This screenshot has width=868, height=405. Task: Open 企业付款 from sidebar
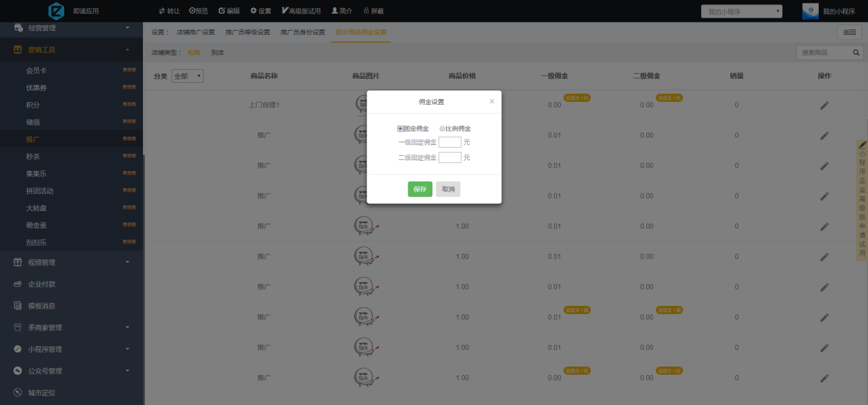(x=42, y=284)
